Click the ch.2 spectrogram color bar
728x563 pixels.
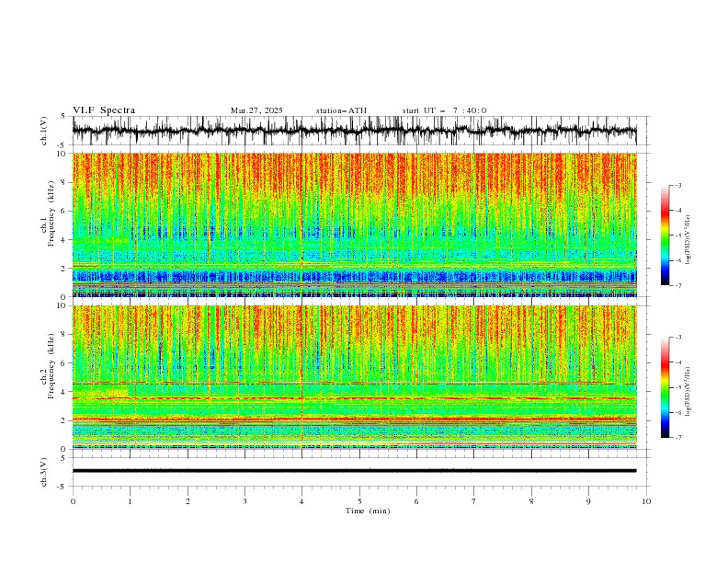(x=665, y=387)
